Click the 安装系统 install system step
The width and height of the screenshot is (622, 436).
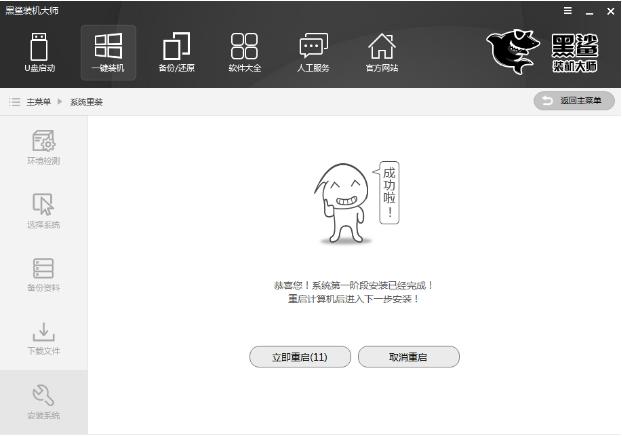pos(43,402)
